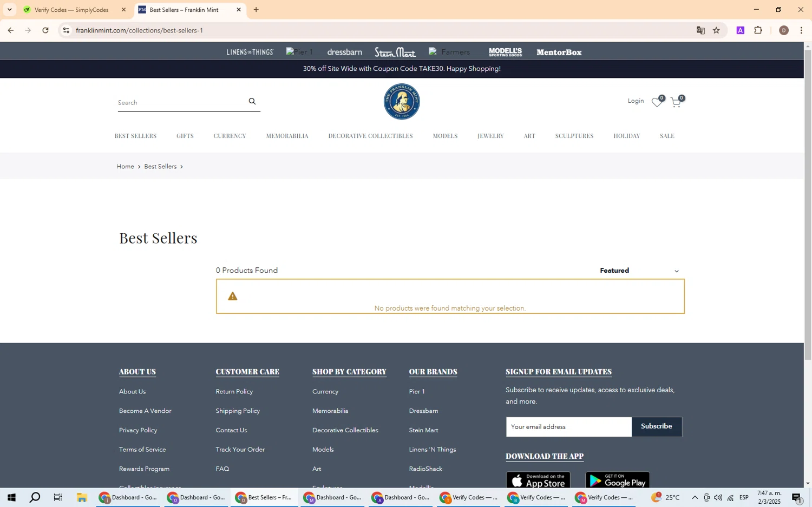Open the browser extensions puzzle icon
812x507 pixels.
pyautogui.click(x=758, y=30)
